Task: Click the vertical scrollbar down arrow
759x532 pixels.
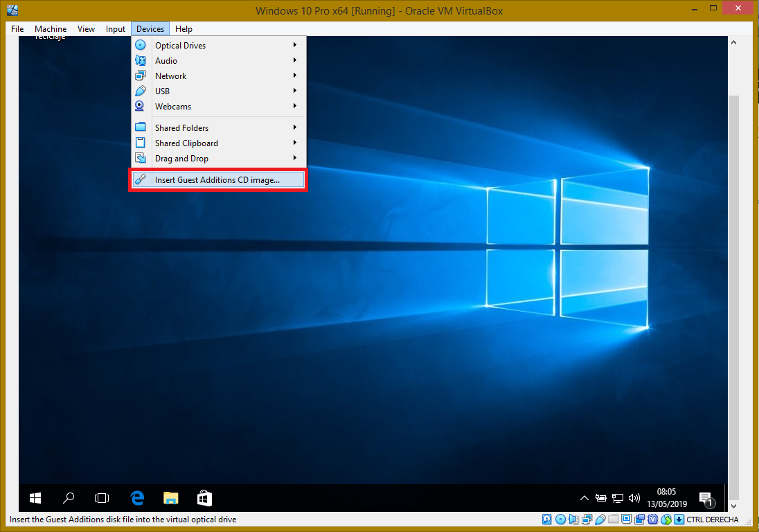Action: (x=734, y=506)
